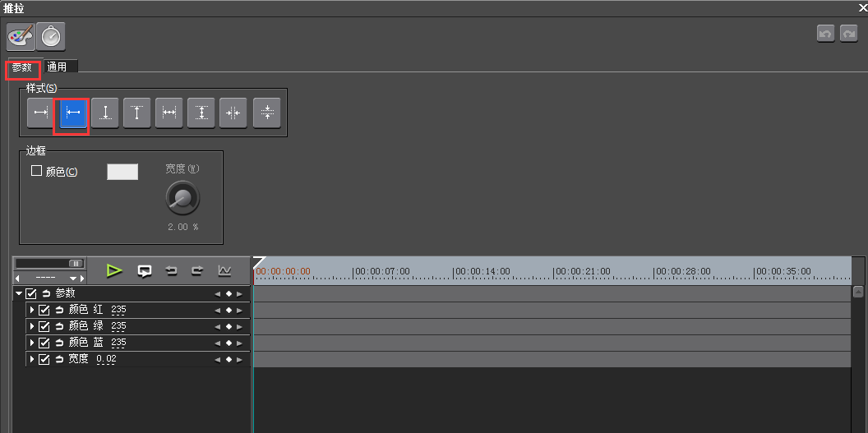Uncheck the 颜色 红 checkbox

click(44, 311)
